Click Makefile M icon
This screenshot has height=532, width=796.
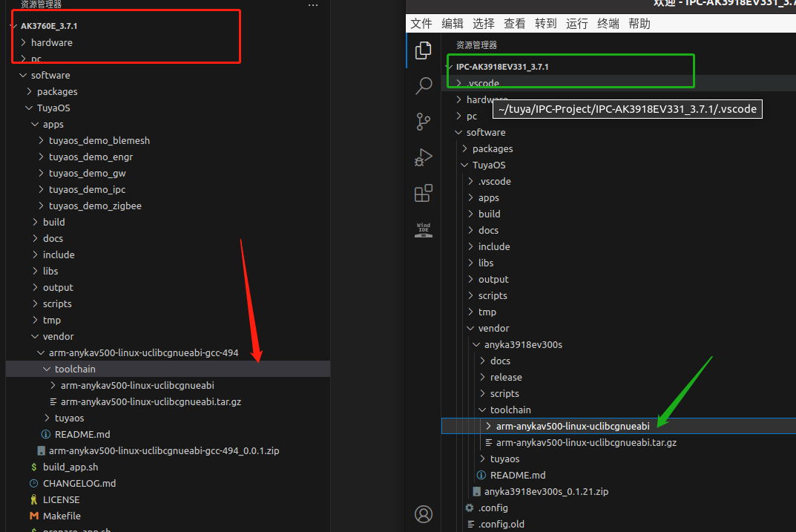coord(34,516)
